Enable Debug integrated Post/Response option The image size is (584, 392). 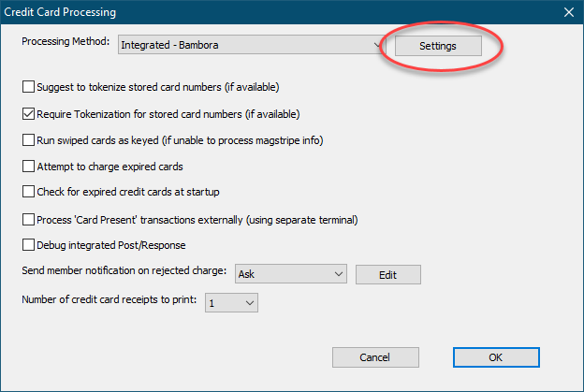click(x=28, y=246)
